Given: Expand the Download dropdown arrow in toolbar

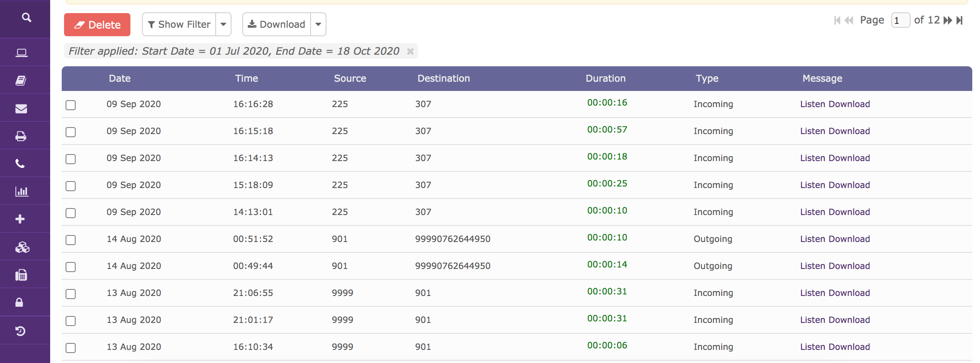Looking at the screenshot, I should tap(318, 24).
